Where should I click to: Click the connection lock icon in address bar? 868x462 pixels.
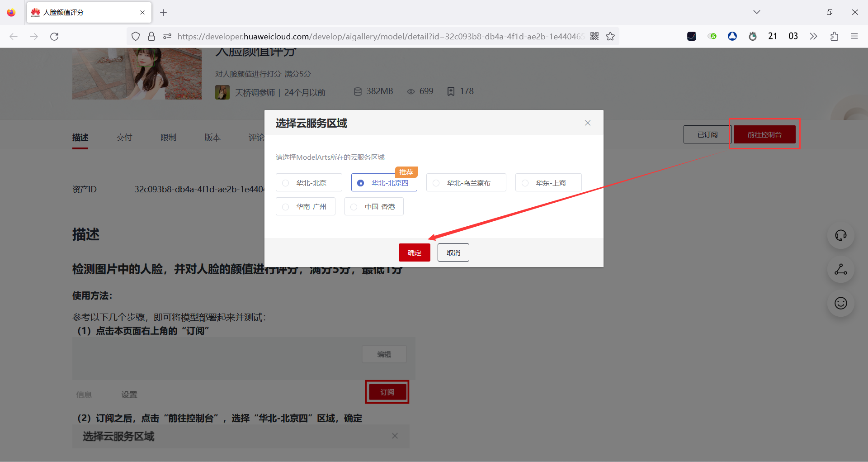coord(151,36)
